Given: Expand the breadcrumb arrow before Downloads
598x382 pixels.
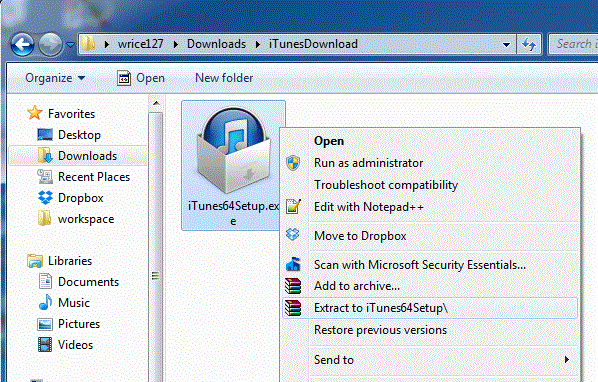Looking at the screenshot, I should point(176,44).
